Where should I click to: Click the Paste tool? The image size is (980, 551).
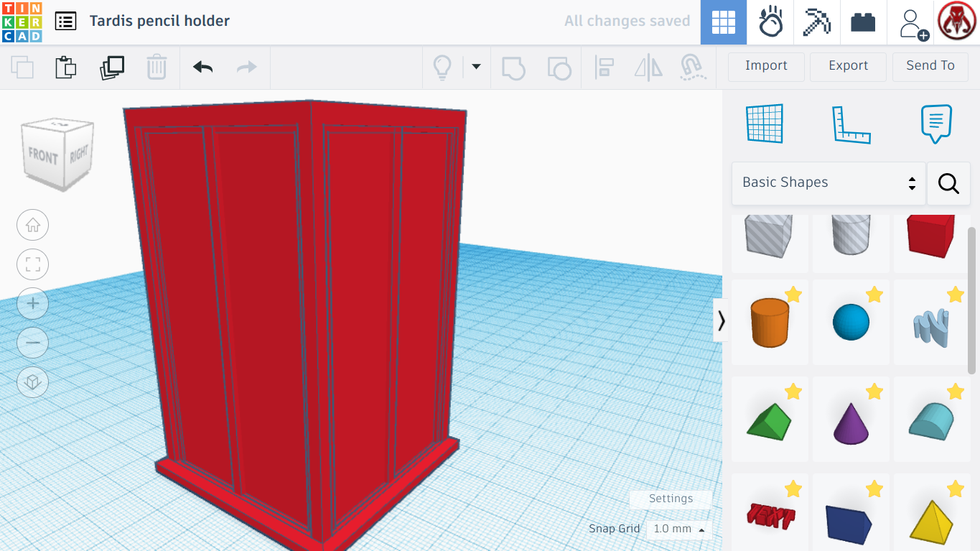(66, 68)
